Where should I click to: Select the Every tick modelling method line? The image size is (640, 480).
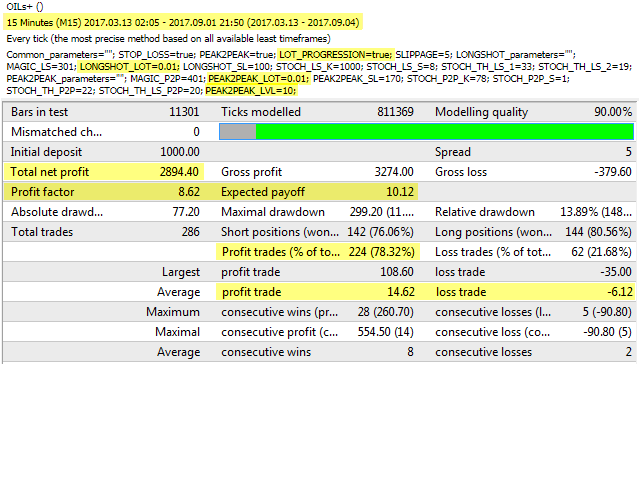click(x=169, y=39)
